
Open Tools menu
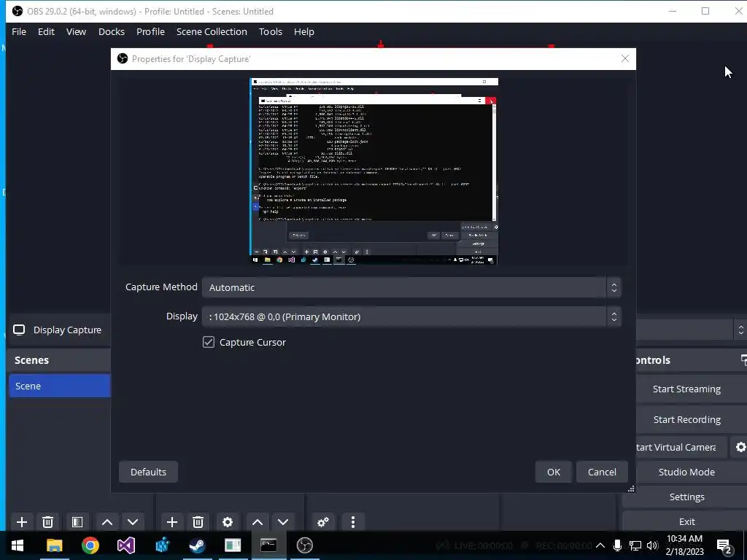(x=271, y=31)
